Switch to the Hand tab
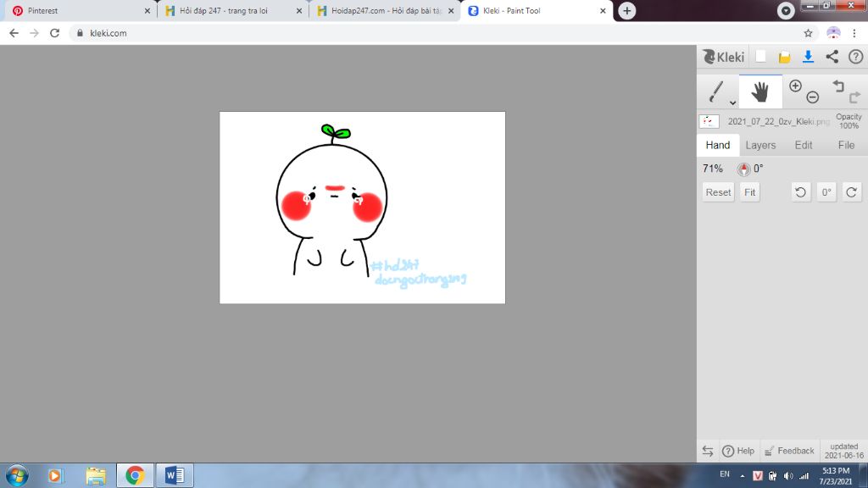 (717, 145)
